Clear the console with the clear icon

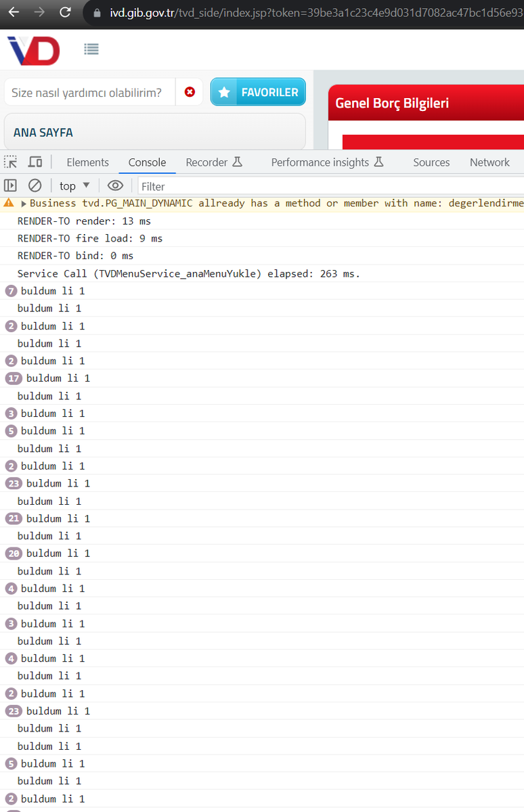tap(35, 185)
